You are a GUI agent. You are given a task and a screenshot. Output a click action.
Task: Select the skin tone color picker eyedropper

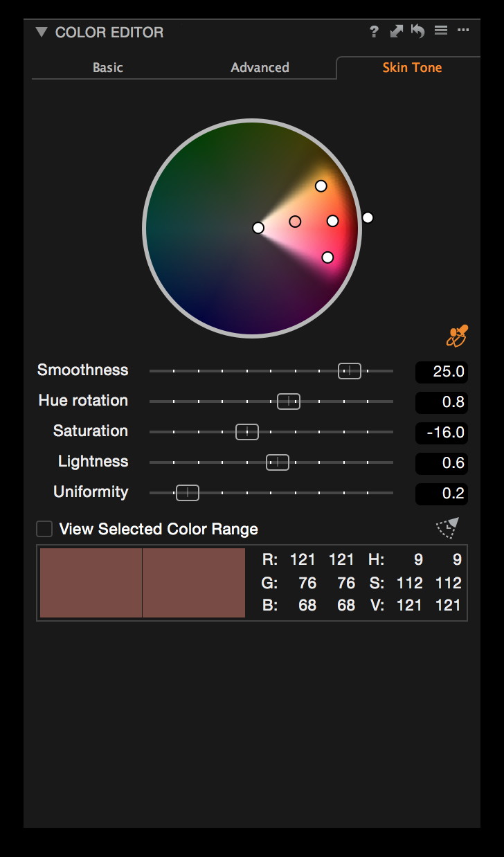click(x=457, y=336)
